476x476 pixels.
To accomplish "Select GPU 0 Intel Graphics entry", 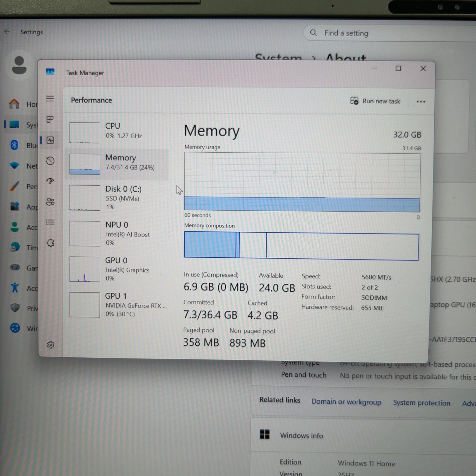I will coord(117,269).
